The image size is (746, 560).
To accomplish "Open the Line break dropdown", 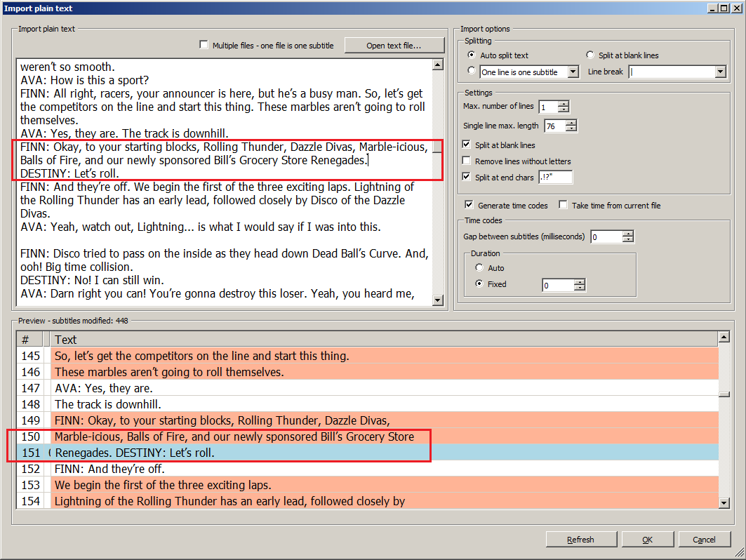I will click(x=721, y=72).
